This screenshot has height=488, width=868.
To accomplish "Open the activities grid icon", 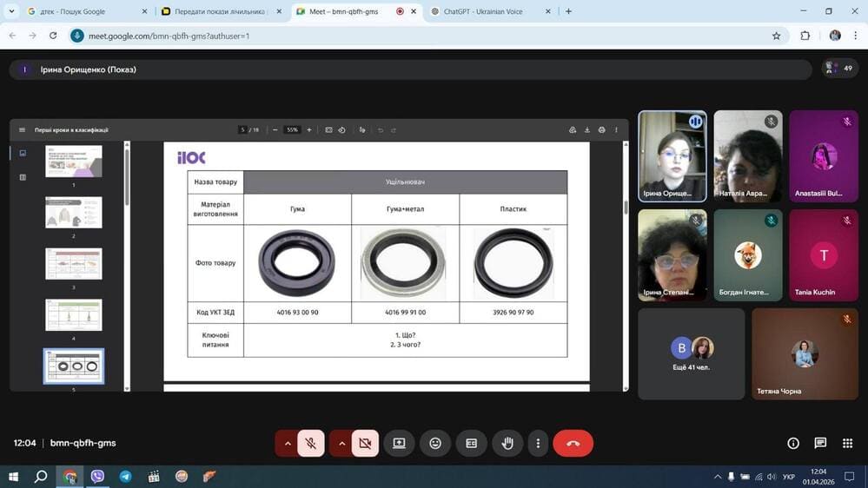I will pyautogui.click(x=847, y=443).
